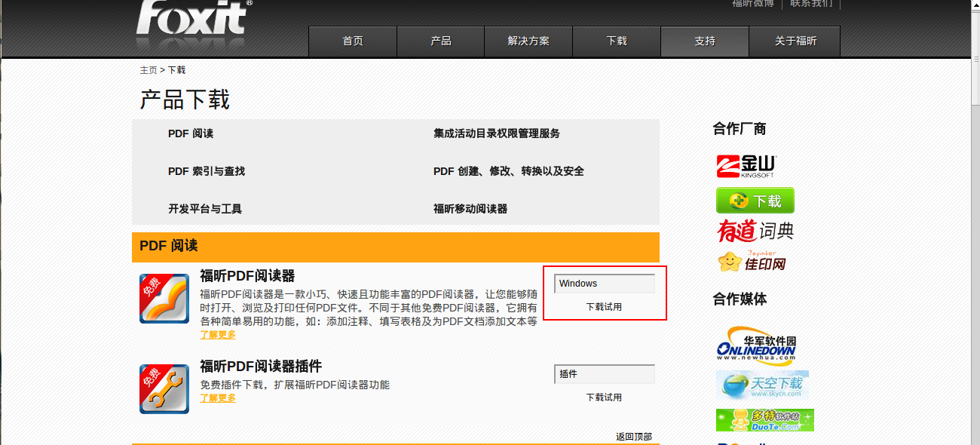The height and width of the screenshot is (445, 980).
Task: Open the 佳印网 partner logo
Action: [x=752, y=261]
